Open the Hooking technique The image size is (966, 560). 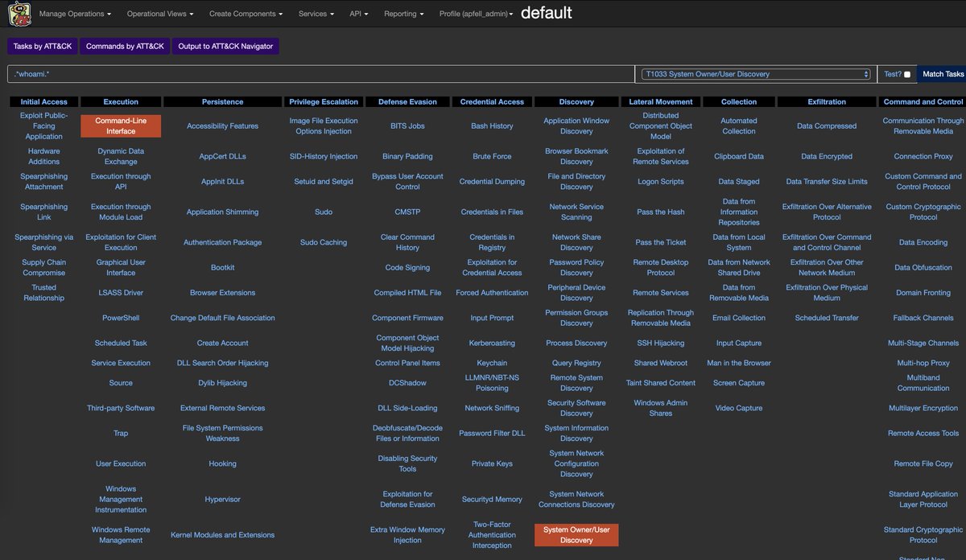click(x=223, y=463)
